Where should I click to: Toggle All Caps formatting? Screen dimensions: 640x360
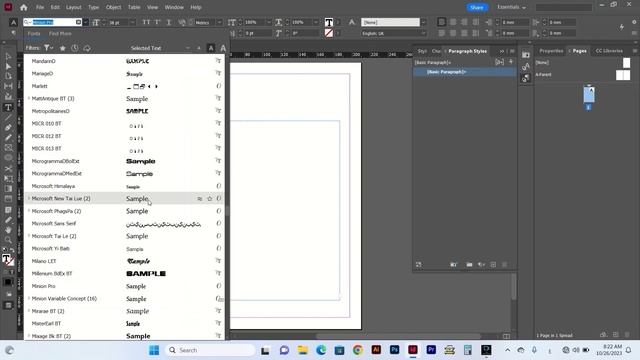pos(146,22)
